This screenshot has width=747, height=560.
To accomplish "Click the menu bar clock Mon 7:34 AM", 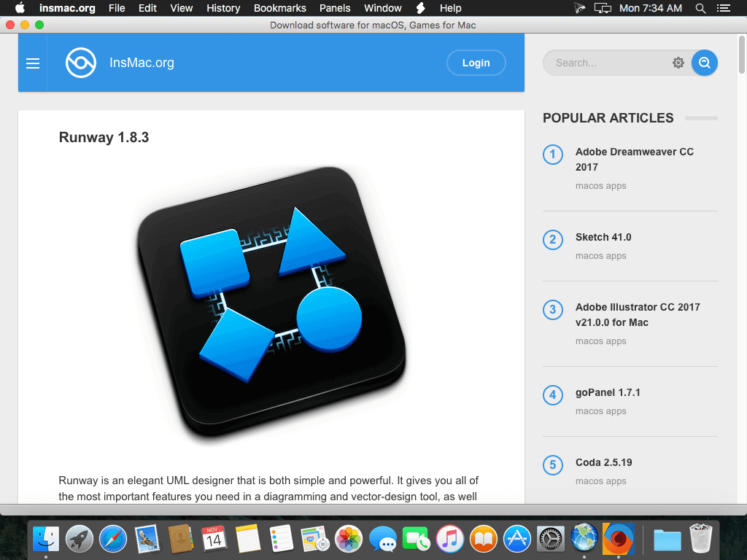I will pos(650,8).
